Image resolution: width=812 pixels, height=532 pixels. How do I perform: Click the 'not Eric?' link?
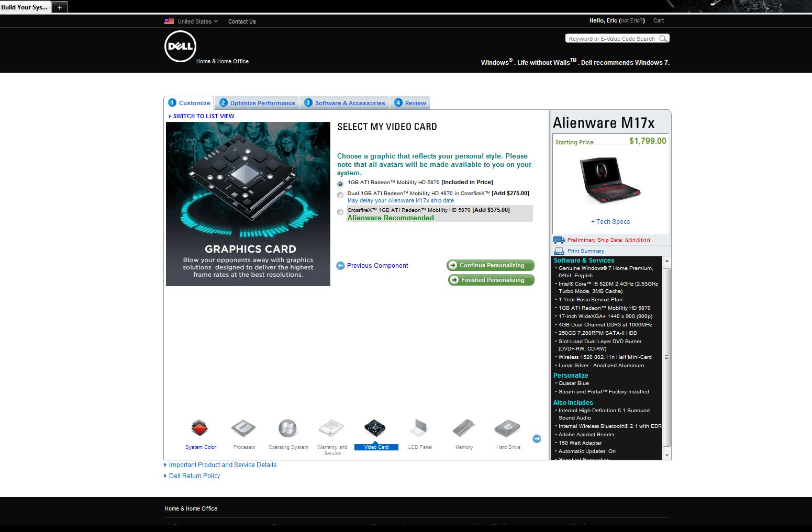point(632,20)
